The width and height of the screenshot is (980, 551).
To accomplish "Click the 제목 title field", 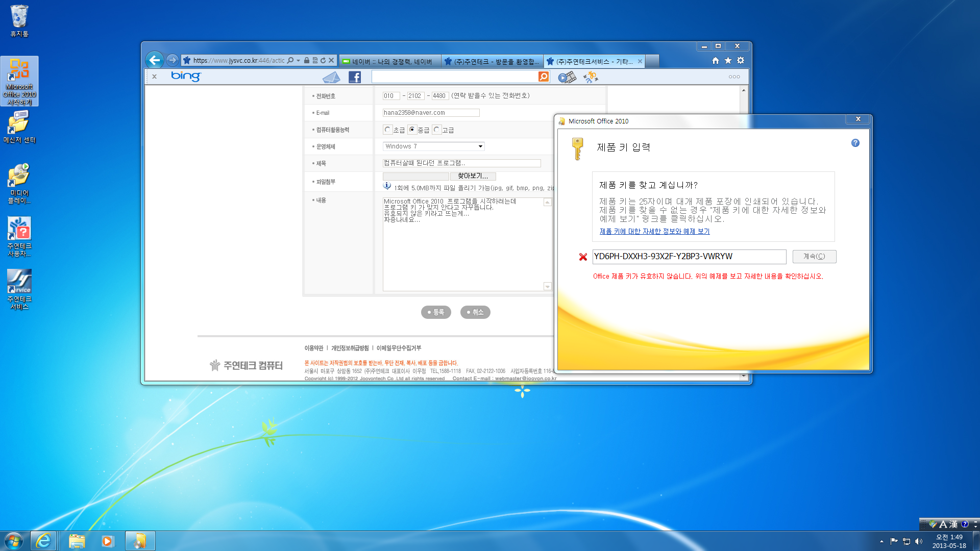I will 461,163.
